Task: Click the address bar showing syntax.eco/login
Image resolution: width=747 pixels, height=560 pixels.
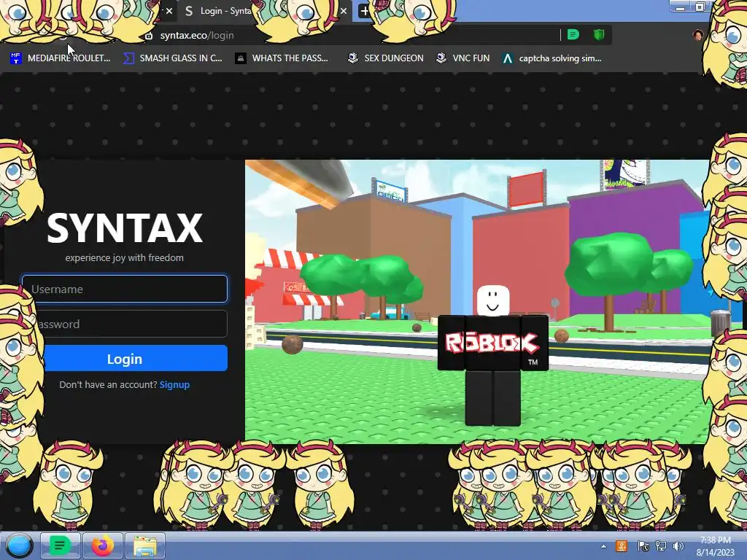Action: tap(352, 35)
